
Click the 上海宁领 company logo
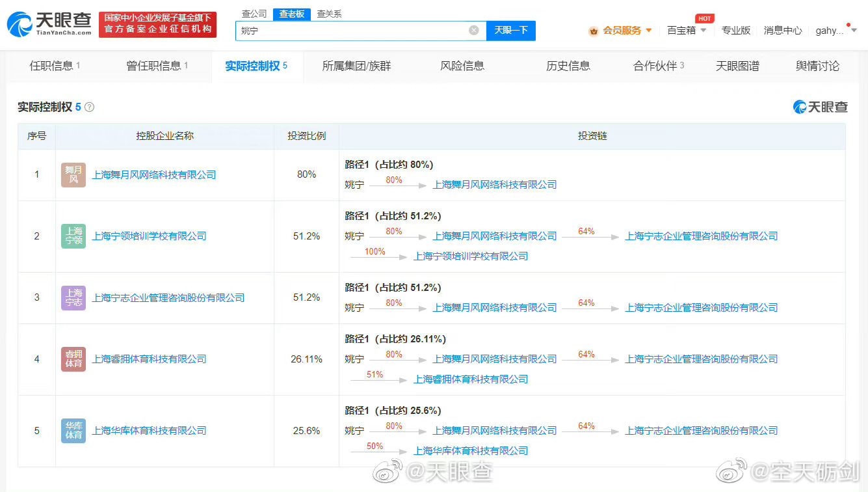(x=73, y=236)
